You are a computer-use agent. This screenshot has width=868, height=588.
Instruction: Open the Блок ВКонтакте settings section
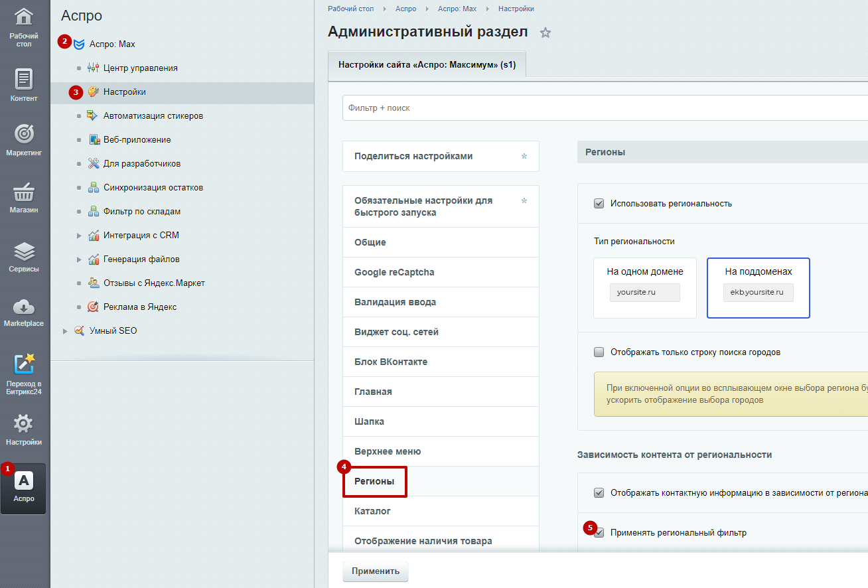point(441,362)
